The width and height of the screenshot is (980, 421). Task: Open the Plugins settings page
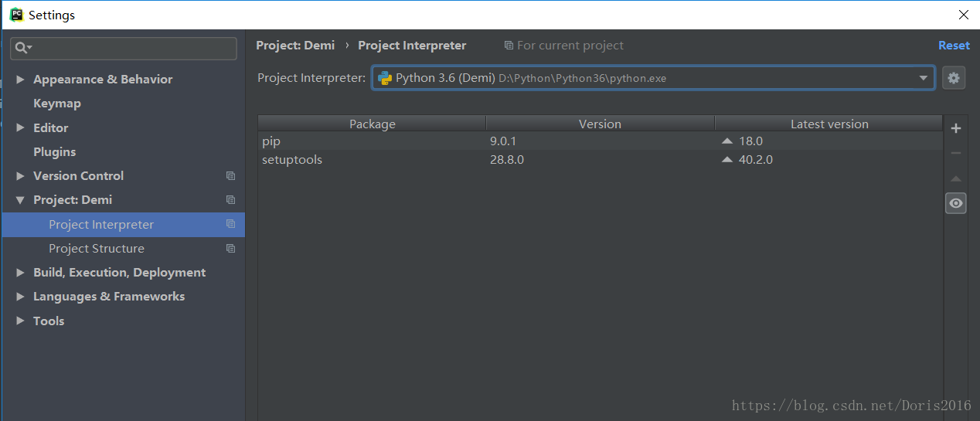(x=55, y=152)
